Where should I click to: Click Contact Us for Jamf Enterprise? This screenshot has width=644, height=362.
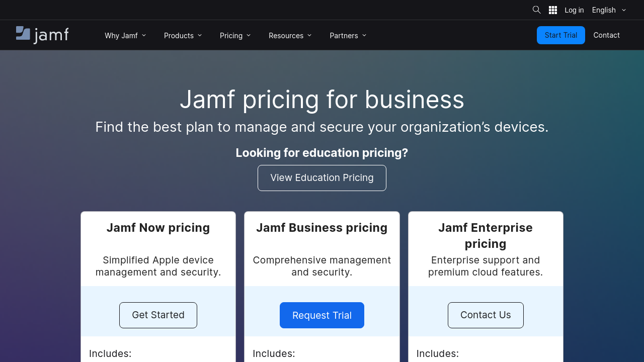click(486, 315)
